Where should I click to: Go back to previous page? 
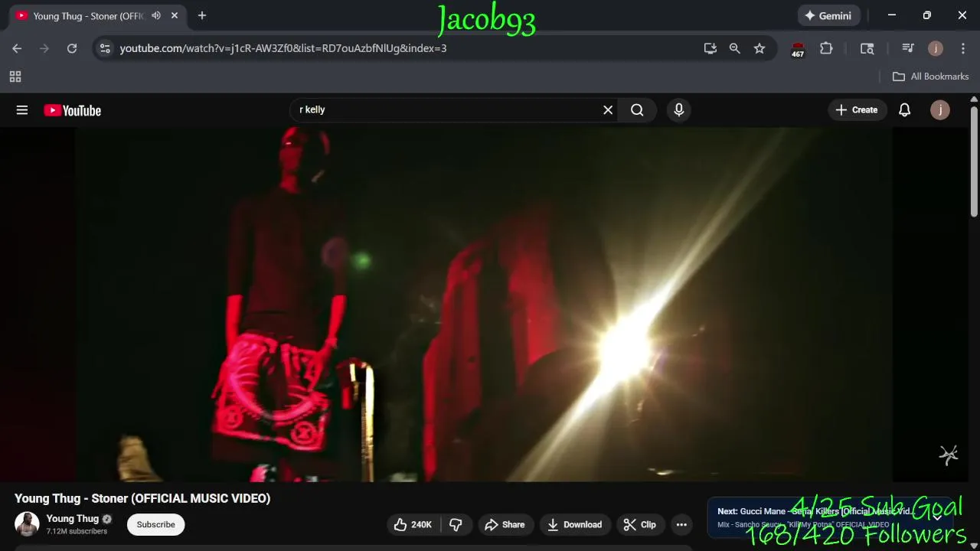pyautogui.click(x=17, y=48)
